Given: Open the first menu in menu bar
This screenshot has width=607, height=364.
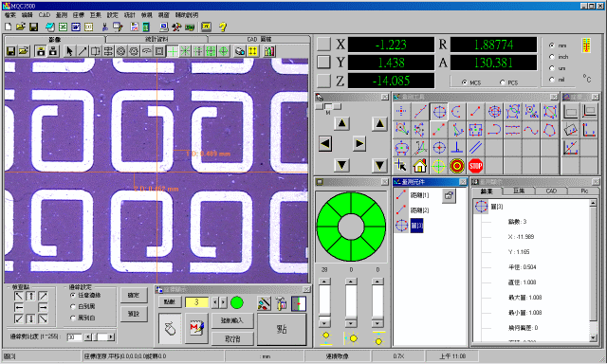Looking at the screenshot, I should pos(10,15).
